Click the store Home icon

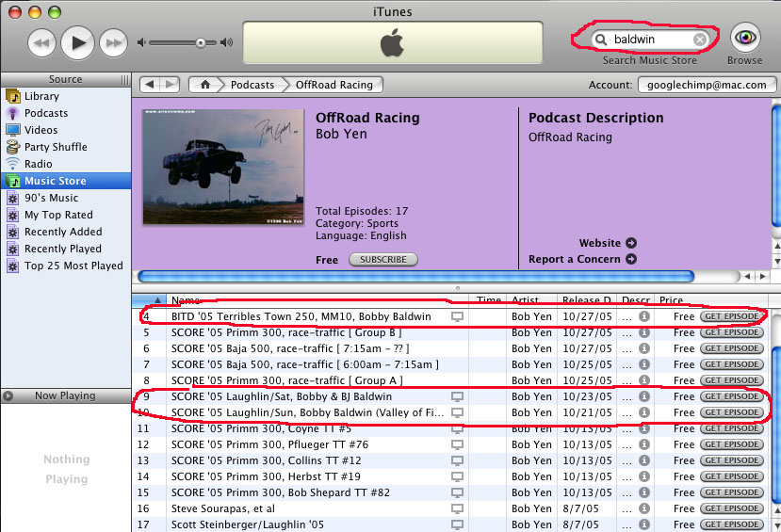pos(205,85)
